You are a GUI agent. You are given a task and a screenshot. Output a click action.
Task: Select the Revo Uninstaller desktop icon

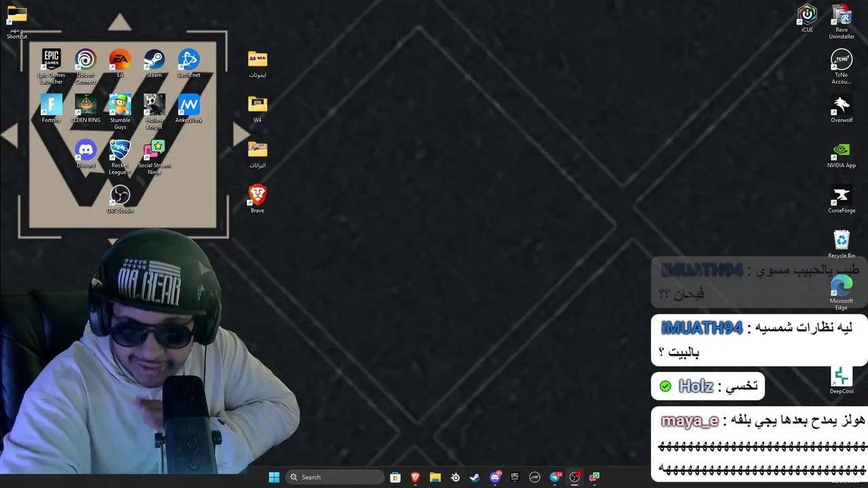842,22
